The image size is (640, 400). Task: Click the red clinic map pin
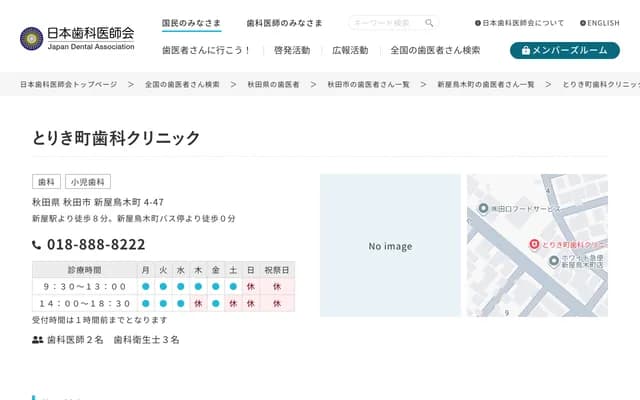pos(534,244)
